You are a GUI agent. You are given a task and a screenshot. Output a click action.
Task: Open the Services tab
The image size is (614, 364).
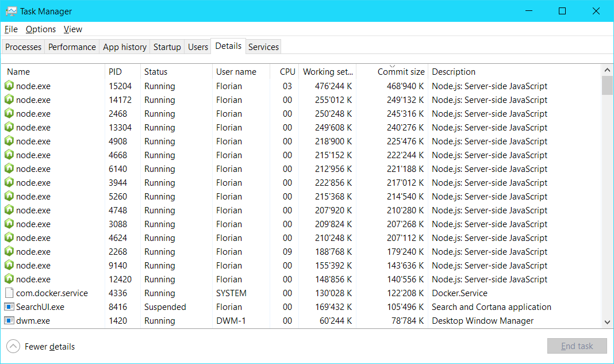[x=263, y=47]
